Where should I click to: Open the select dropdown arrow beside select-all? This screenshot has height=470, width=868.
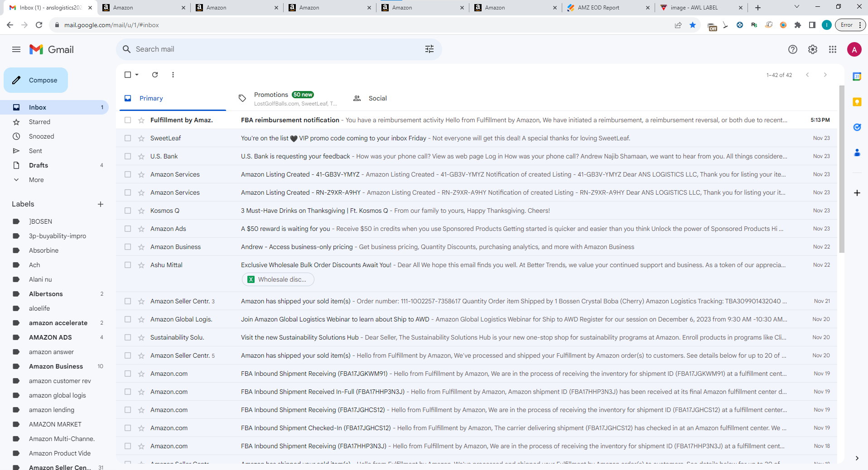point(137,75)
